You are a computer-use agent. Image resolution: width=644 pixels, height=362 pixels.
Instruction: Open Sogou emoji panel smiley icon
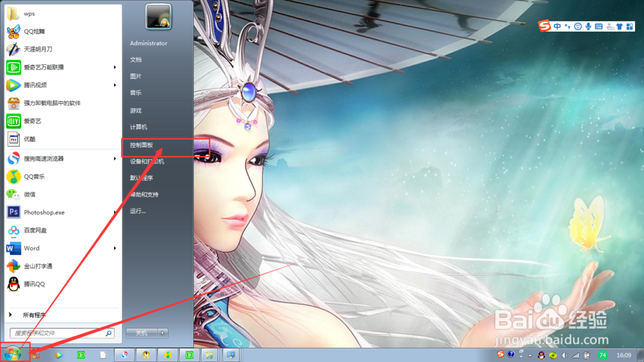point(578,26)
